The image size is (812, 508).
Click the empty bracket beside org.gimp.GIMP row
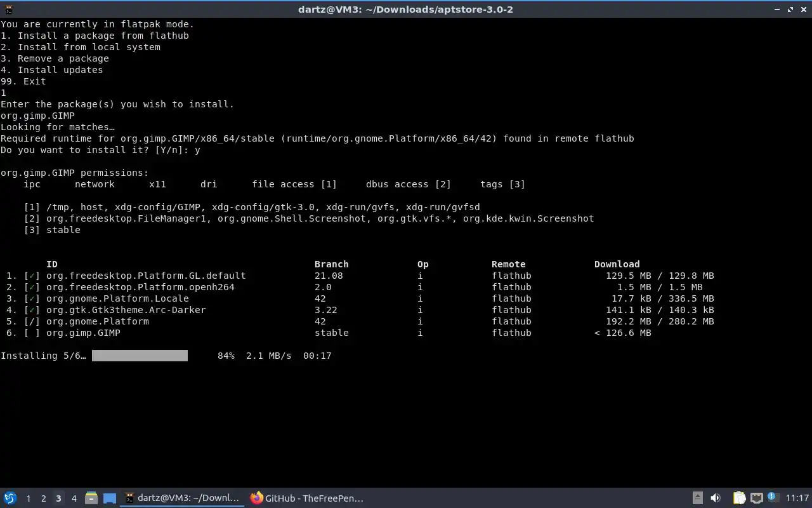32,333
